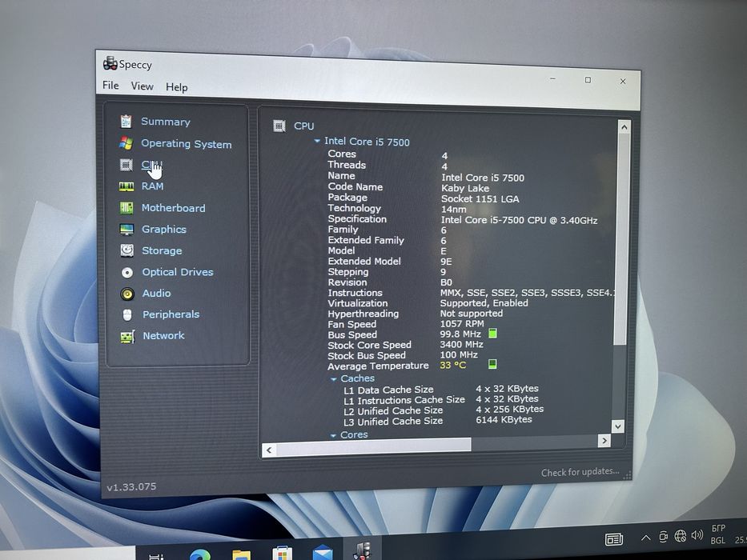Click the Motherboard icon in sidebar

pyautogui.click(x=127, y=208)
